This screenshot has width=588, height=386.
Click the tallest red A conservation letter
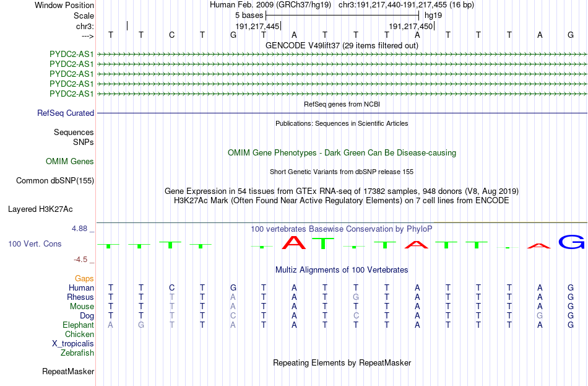click(294, 242)
